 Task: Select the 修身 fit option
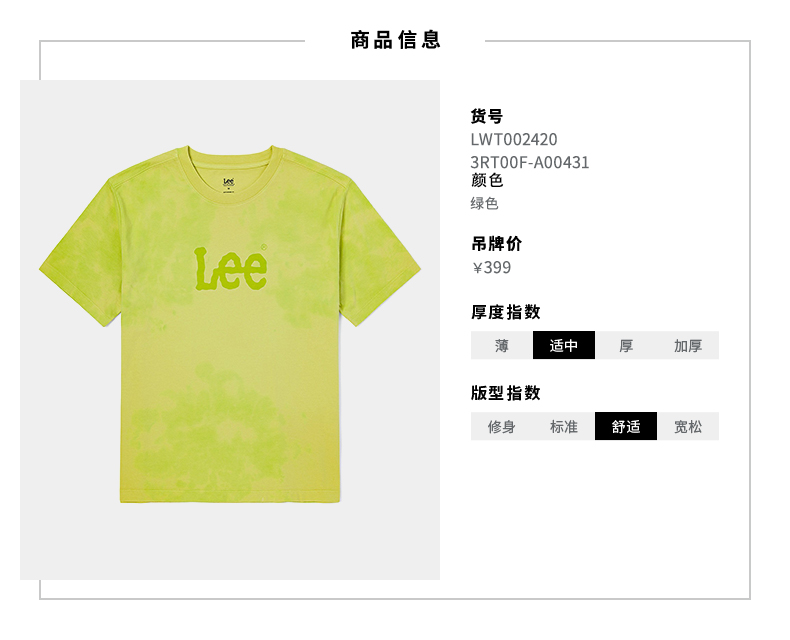click(501, 426)
